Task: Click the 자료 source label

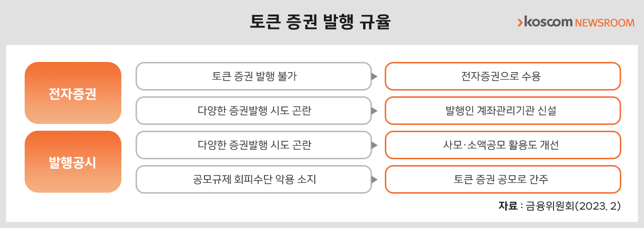Action: click(x=508, y=206)
